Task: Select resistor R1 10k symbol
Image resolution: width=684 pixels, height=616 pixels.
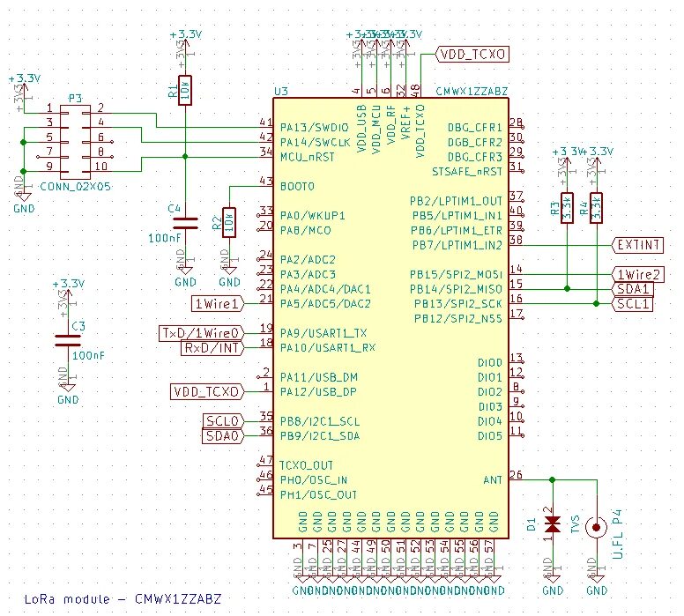Action: point(185,90)
